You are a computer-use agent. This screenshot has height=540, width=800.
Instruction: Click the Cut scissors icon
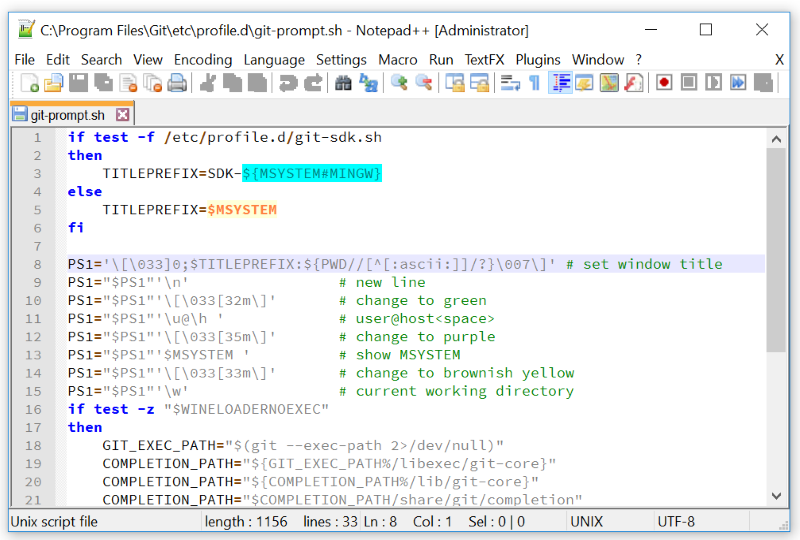[208, 83]
